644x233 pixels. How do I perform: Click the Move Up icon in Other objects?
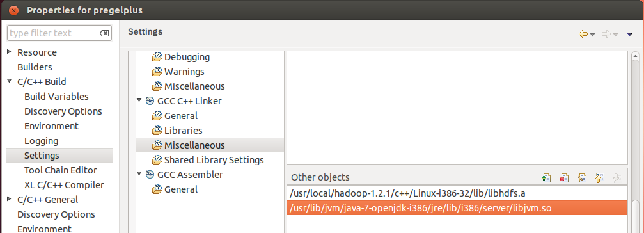tap(600, 178)
